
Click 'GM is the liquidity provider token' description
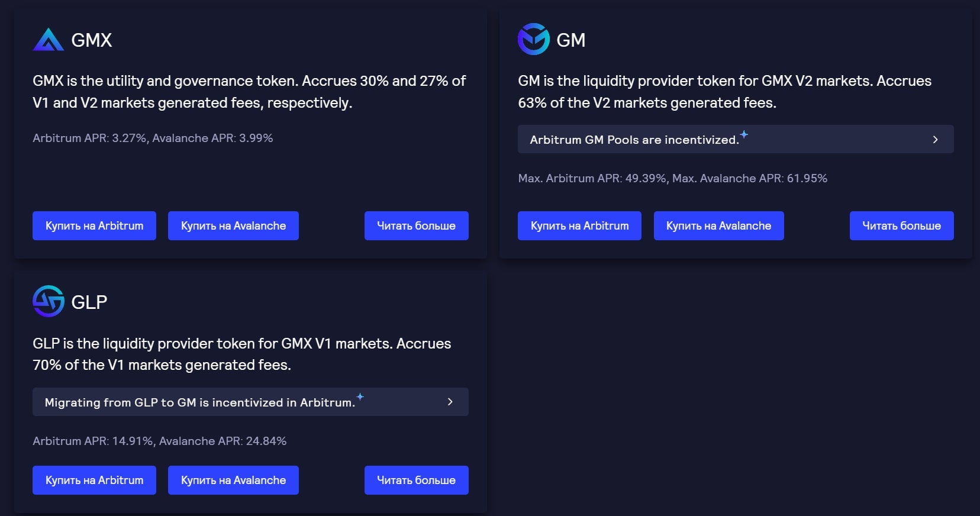[725, 92]
